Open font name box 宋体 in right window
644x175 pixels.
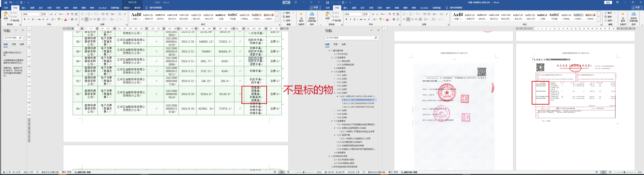point(353,14)
